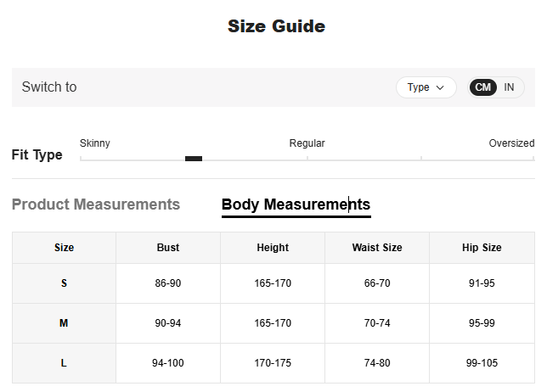Click the Size Guide heading
Screen dimensions: 547x392
coord(276,26)
